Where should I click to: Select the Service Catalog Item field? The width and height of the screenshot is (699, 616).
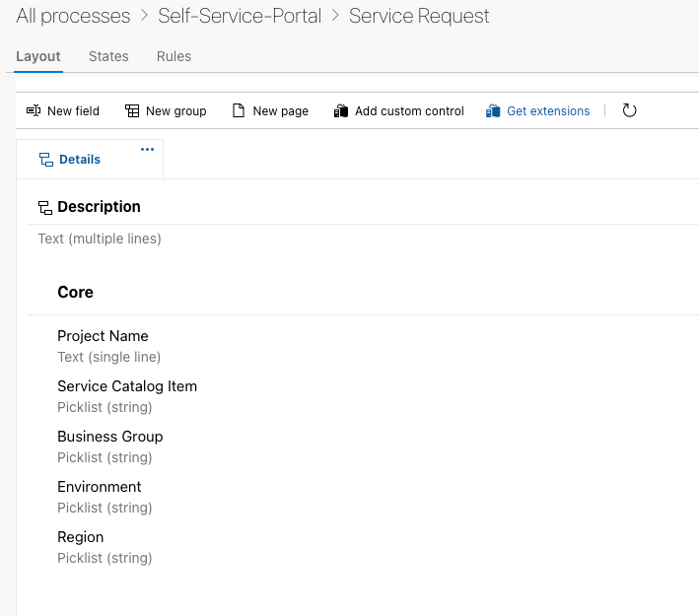click(127, 386)
